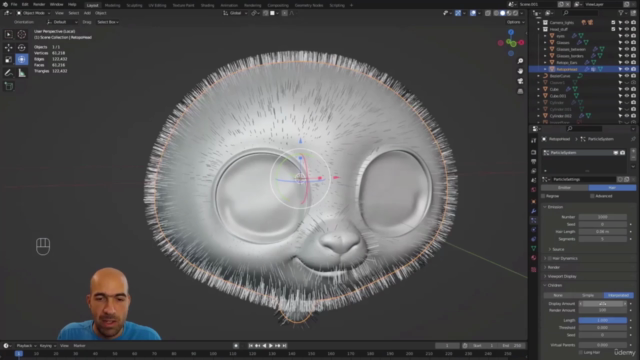Open the Tool properties tab icon
This screenshot has width=640, height=360.
533,140
